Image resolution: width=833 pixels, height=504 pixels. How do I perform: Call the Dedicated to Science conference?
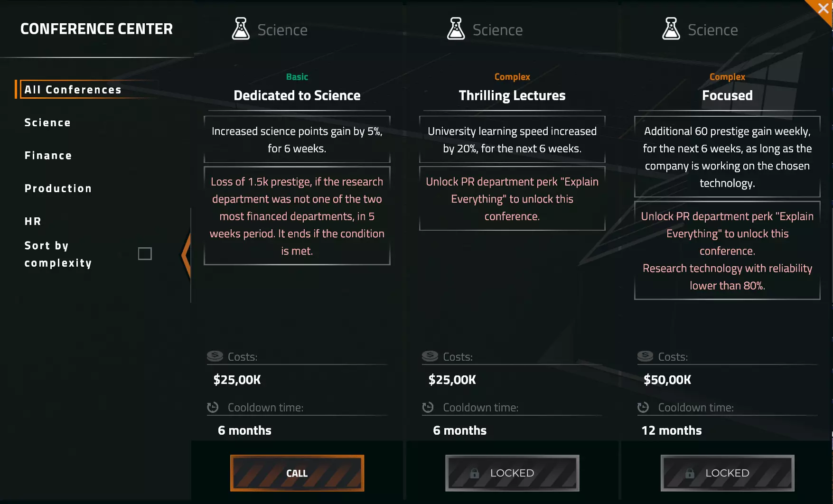(297, 473)
